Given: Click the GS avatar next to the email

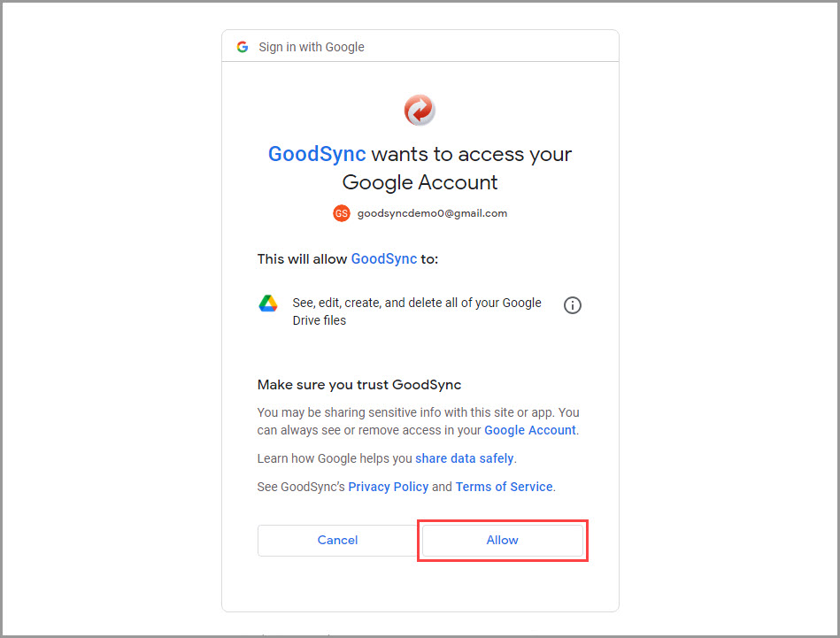Looking at the screenshot, I should pos(342,213).
